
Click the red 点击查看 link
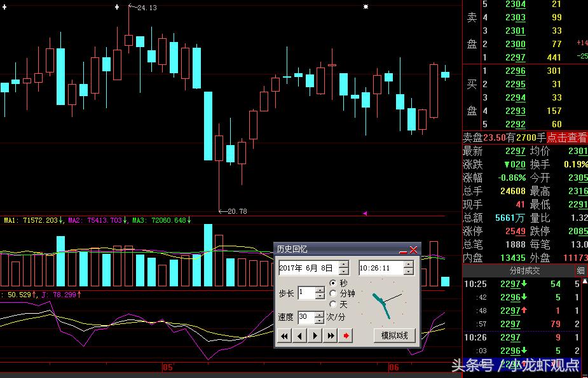567,137
